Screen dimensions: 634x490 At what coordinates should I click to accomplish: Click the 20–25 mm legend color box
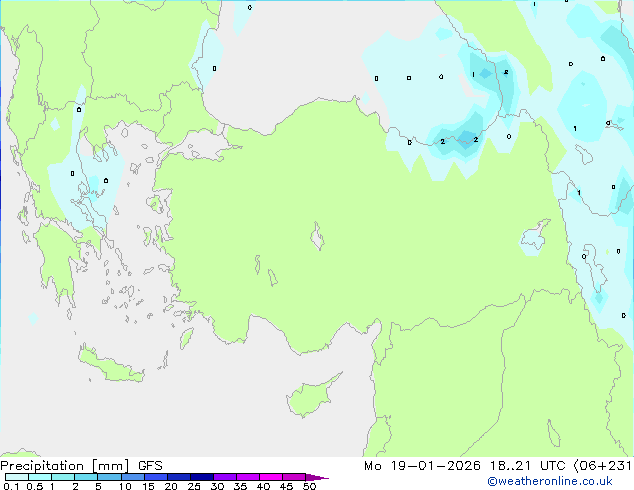pyautogui.click(x=178, y=477)
